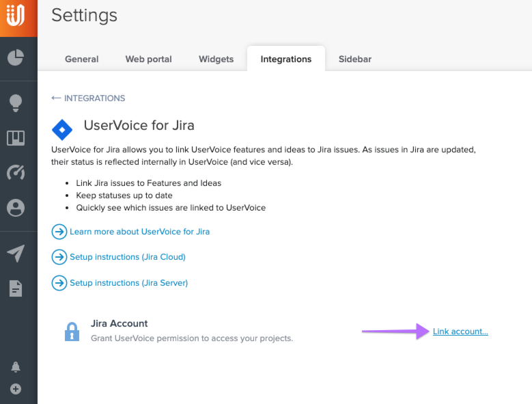Viewport: 532px width, 404px height.
Task: Open the pie chart analytics icon
Action: (16, 57)
